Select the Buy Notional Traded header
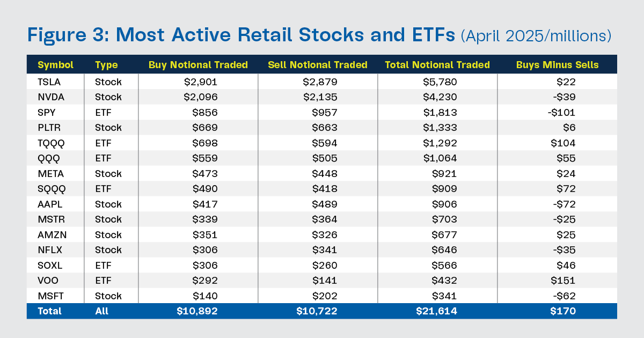Image resolution: width=644 pixels, height=338 pixels. coord(198,65)
